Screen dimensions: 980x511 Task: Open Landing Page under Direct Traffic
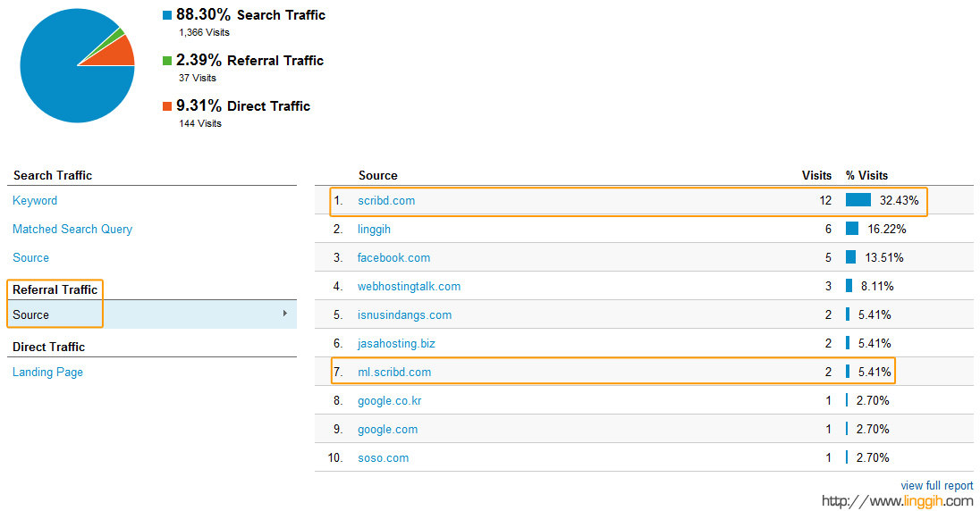click(47, 373)
